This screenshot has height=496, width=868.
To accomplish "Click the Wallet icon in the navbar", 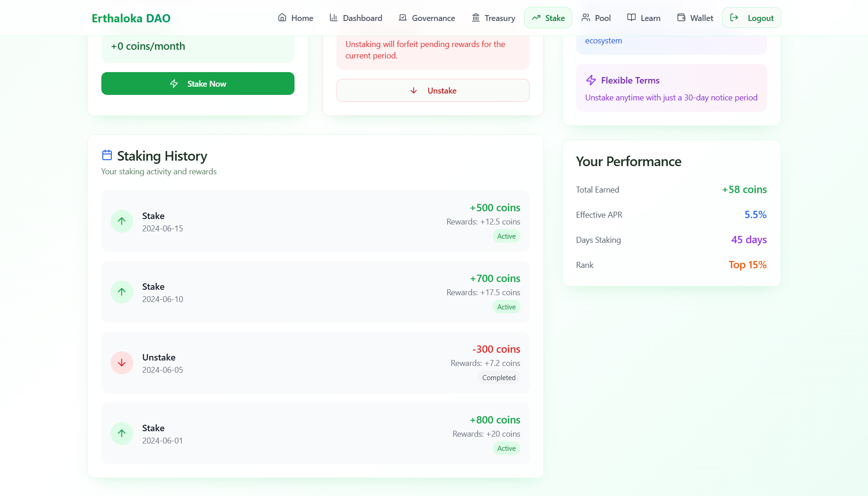I will 681,18.
